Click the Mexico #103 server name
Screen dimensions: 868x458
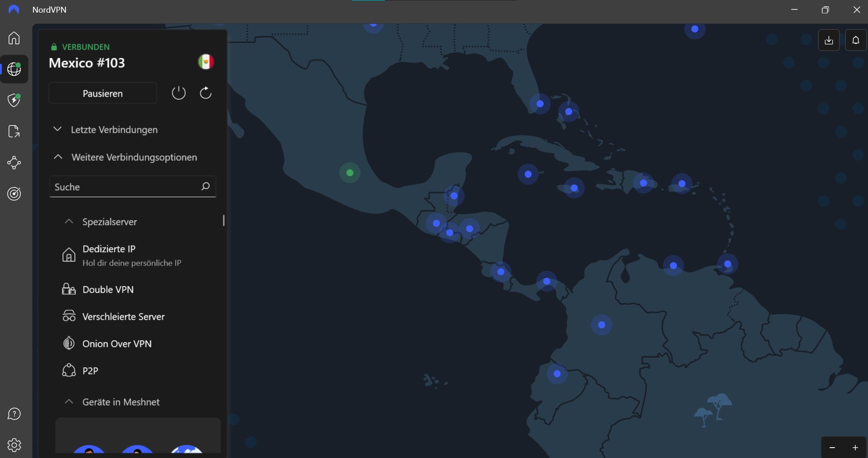pyautogui.click(x=87, y=63)
